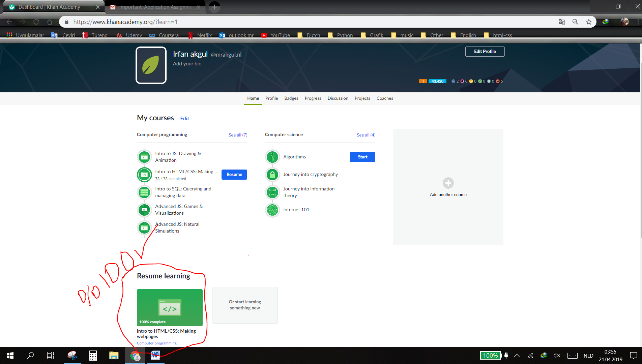
Task: Open the Coaches tab
Action: tap(385, 98)
